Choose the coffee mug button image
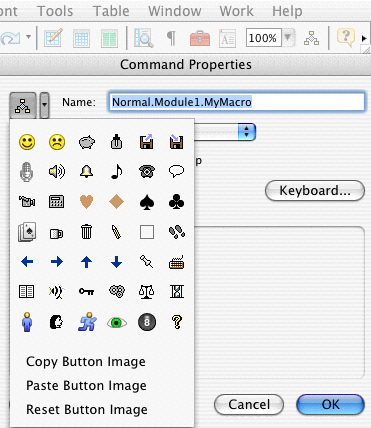Viewport: 371px width, 428px height. [56, 233]
